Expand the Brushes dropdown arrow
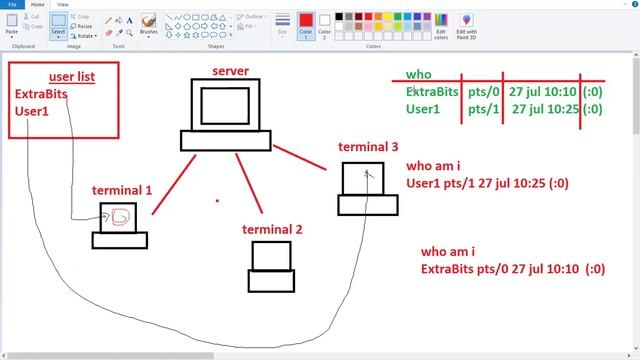This screenshot has height=360, width=640. (149, 37)
